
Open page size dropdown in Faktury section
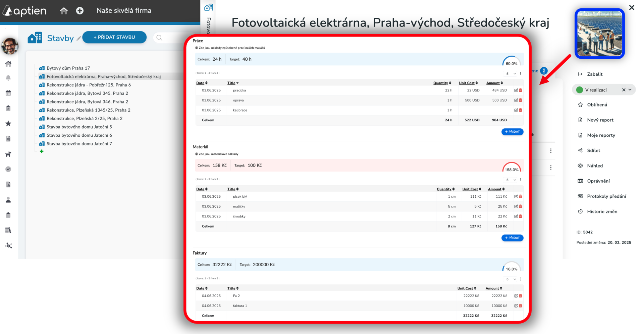tap(511, 279)
